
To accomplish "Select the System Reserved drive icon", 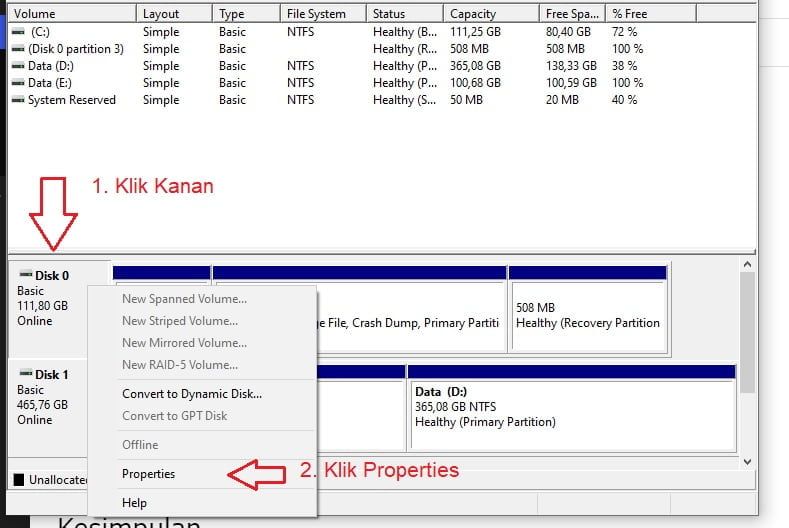I will click(18, 100).
